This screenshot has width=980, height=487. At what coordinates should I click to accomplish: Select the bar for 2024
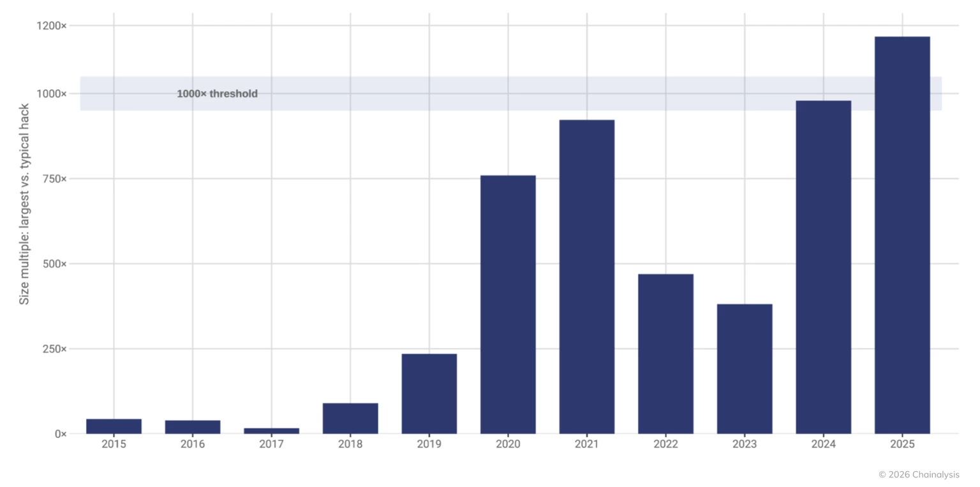824,268
